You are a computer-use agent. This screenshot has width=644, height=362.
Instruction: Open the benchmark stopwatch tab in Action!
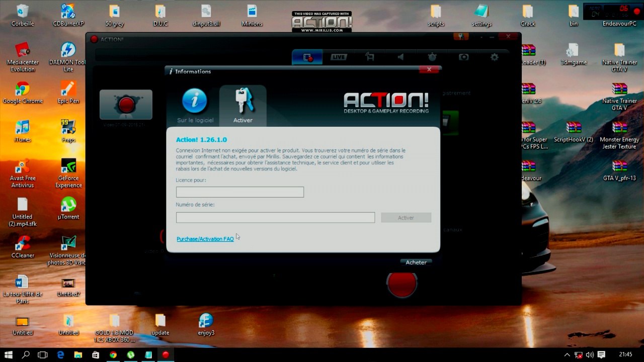tap(432, 57)
